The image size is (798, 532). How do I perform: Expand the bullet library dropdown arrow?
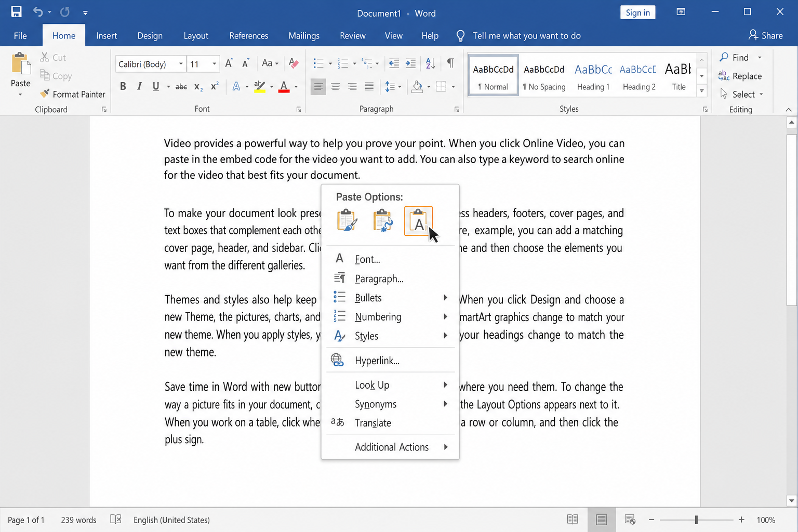coord(330,64)
